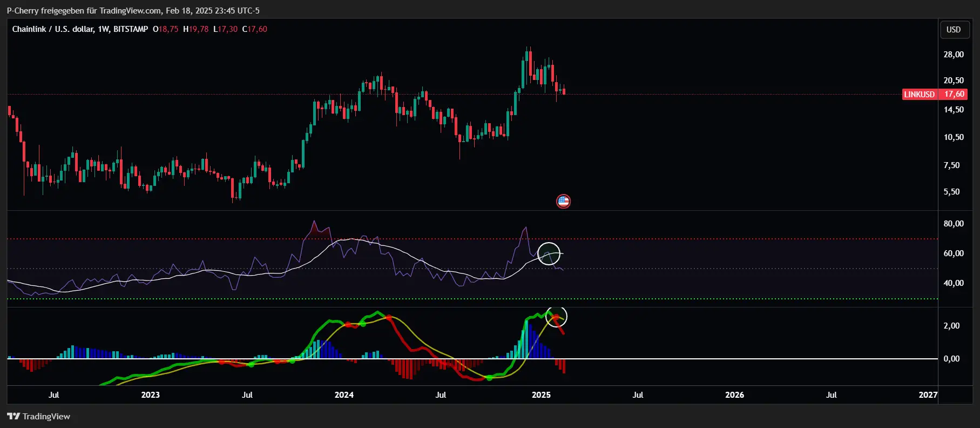Image resolution: width=980 pixels, height=428 pixels.
Task: Click the 2025 time axis label
Action: [x=541, y=395]
